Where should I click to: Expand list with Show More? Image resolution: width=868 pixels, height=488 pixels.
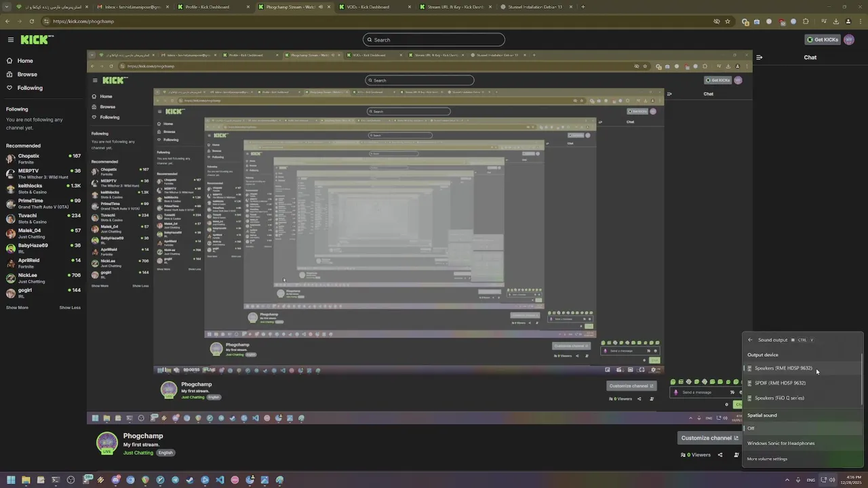click(17, 308)
